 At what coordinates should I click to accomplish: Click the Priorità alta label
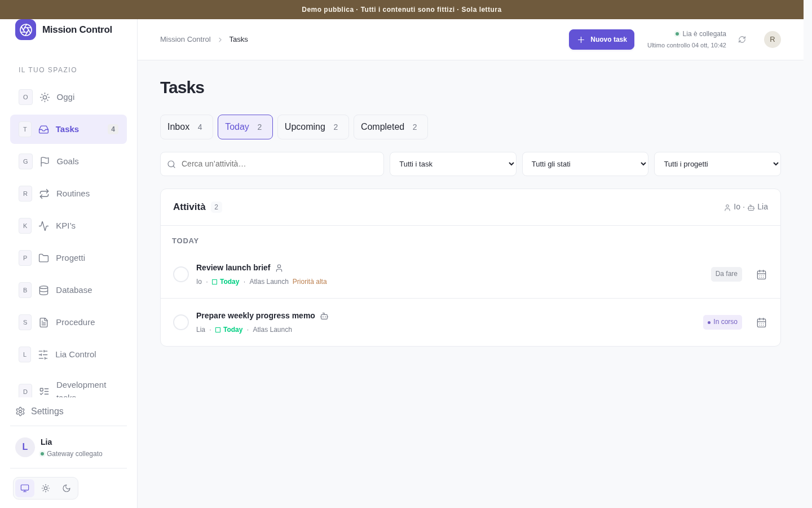click(x=310, y=282)
